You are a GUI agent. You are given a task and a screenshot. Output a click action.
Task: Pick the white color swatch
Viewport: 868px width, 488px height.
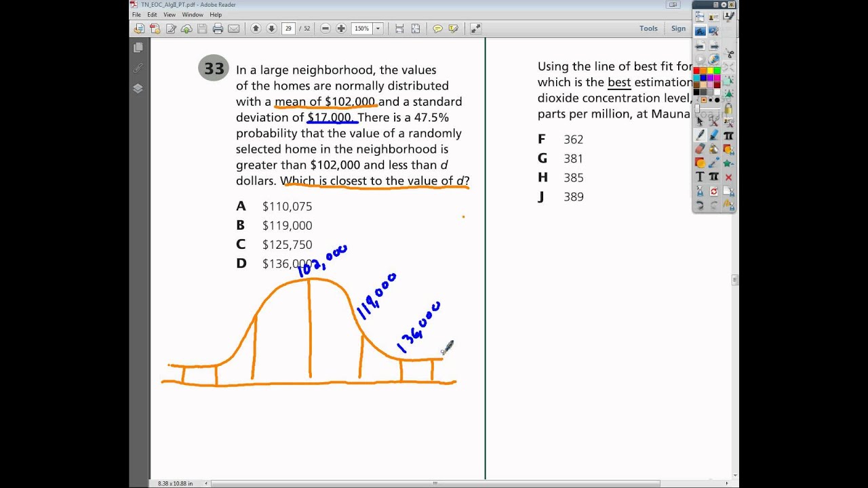[717, 91]
